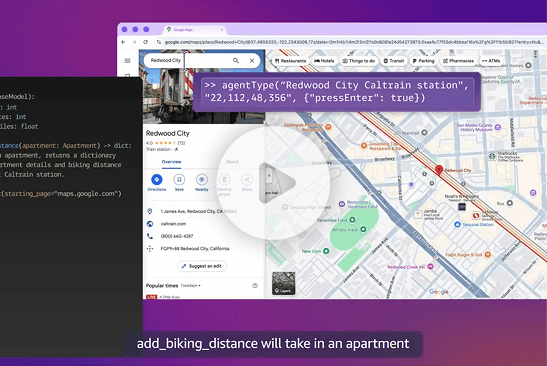Select the Hotels filter chip
This screenshot has width=547, height=366.
click(x=324, y=61)
